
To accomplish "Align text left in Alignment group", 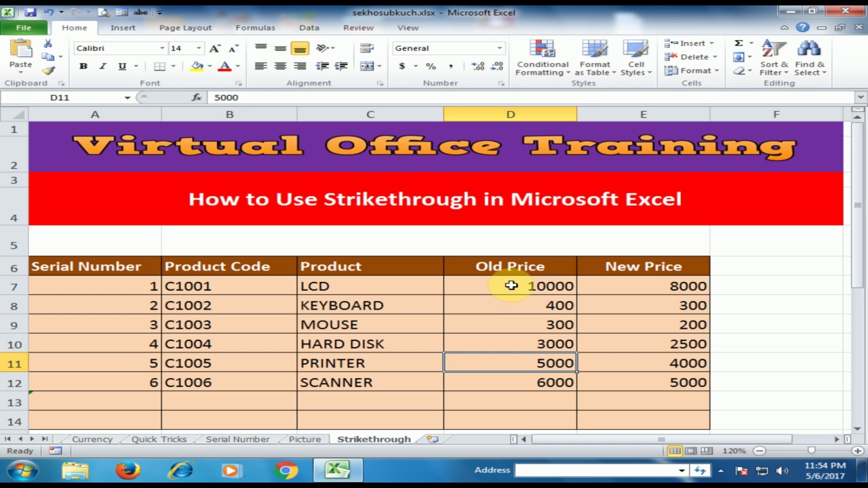I will (x=260, y=66).
